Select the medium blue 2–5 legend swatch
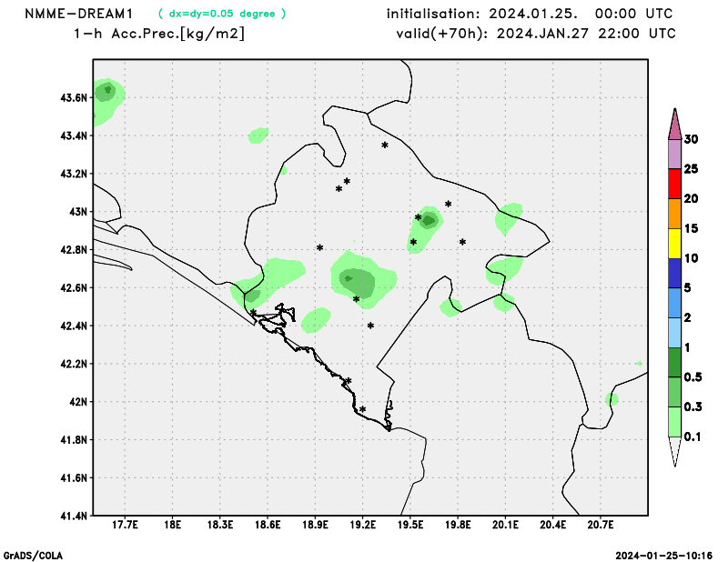The height and width of the screenshot is (562, 728). click(674, 303)
